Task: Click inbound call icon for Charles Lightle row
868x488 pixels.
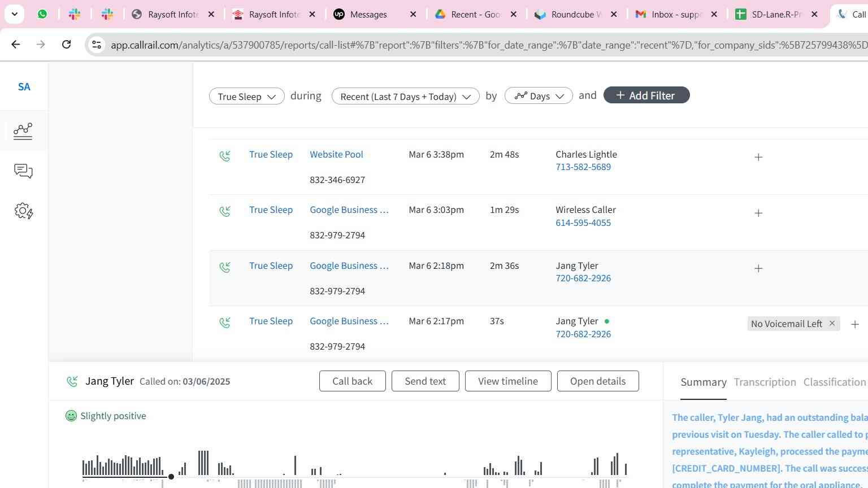Action: point(225,156)
